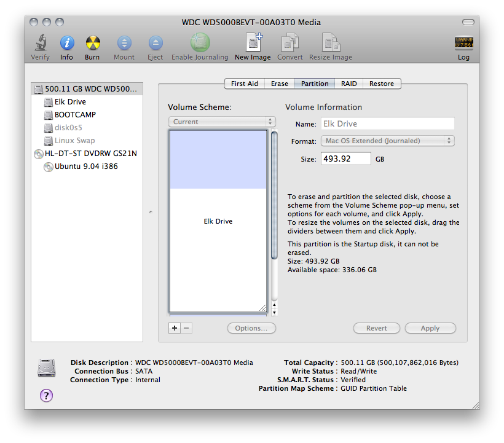Open the Volume Scheme Current dropdown
Viewport: 504px width, 443px height.
click(222, 122)
